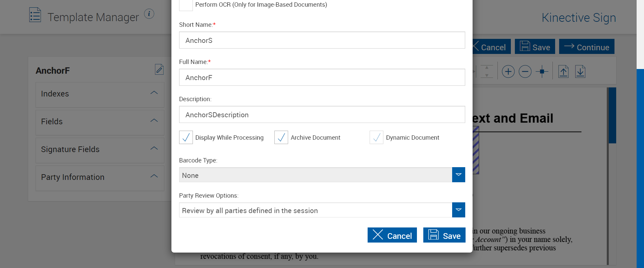Click the download document icon
This screenshot has height=268, width=644.
tap(580, 71)
